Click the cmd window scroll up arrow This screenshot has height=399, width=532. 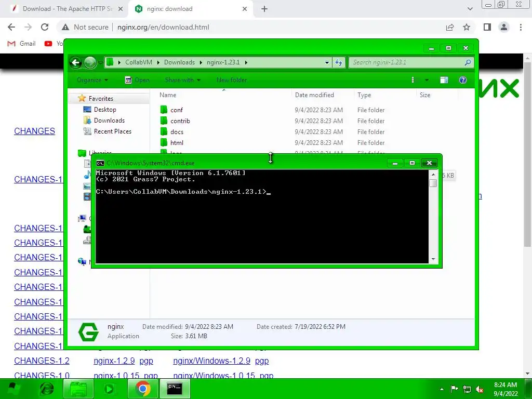pyautogui.click(x=433, y=175)
